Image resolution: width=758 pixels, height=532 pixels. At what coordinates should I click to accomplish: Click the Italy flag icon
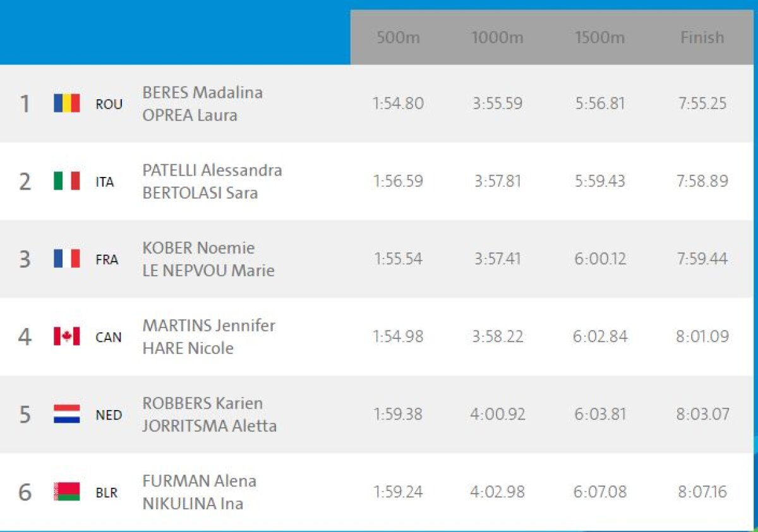(66, 181)
